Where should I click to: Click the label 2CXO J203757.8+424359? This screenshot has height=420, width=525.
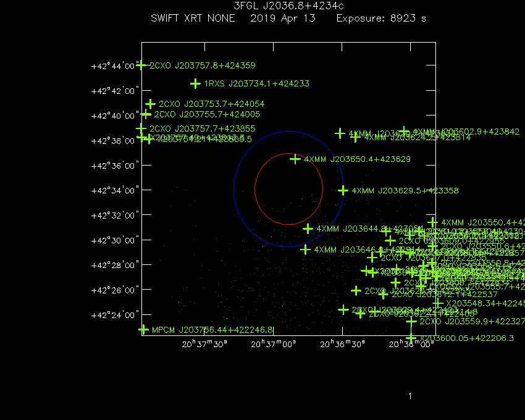(203, 65)
